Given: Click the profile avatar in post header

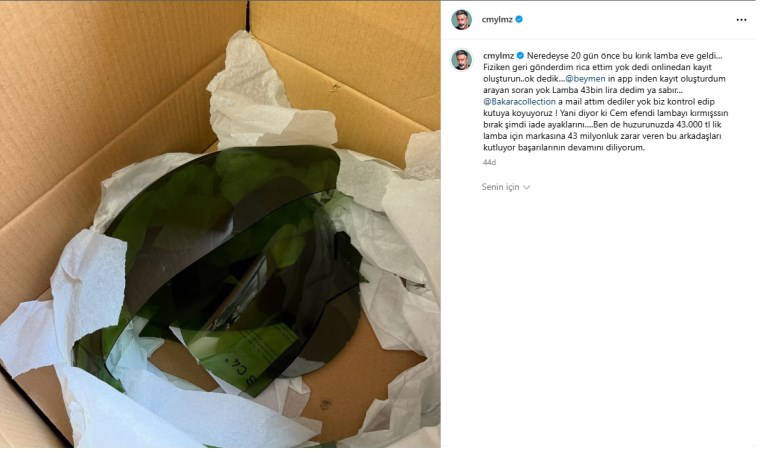Looking at the screenshot, I should [461, 19].
